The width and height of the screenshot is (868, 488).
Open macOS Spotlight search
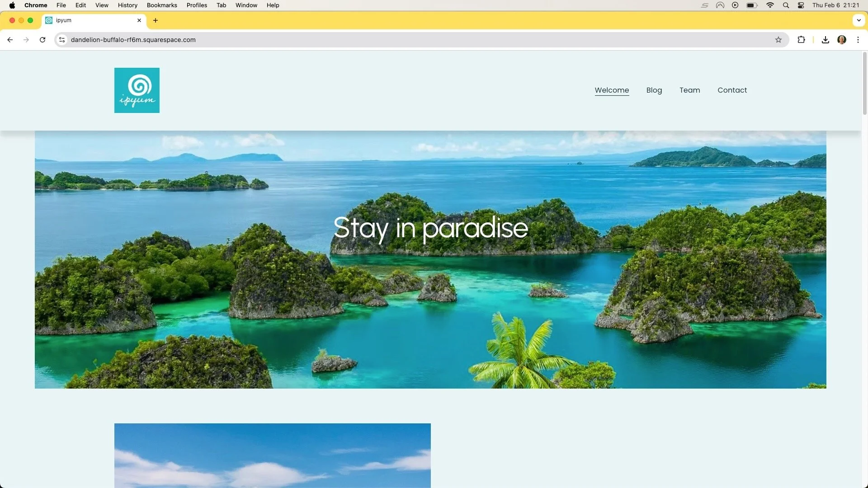[786, 5]
